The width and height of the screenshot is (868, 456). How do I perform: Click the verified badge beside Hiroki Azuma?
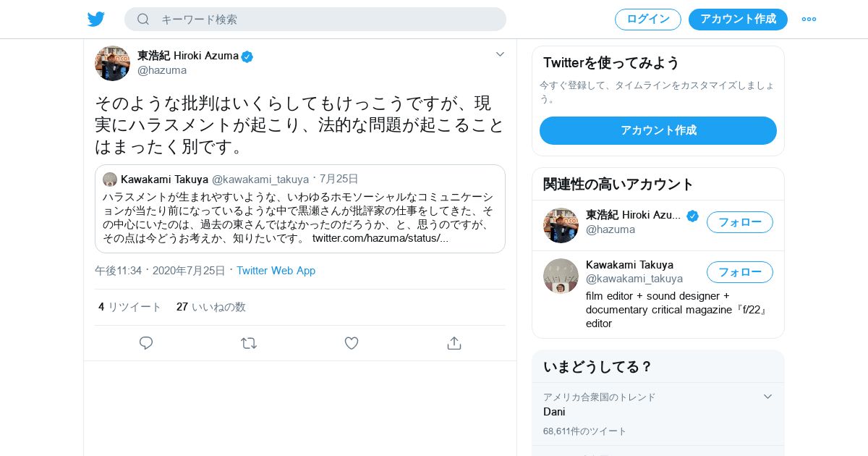(x=247, y=56)
